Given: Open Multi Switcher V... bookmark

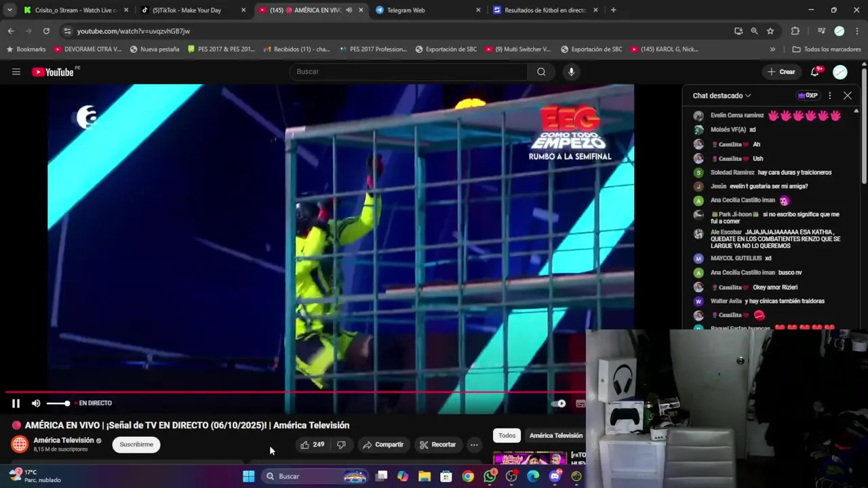Looking at the screenshot, I should point(518,49).
